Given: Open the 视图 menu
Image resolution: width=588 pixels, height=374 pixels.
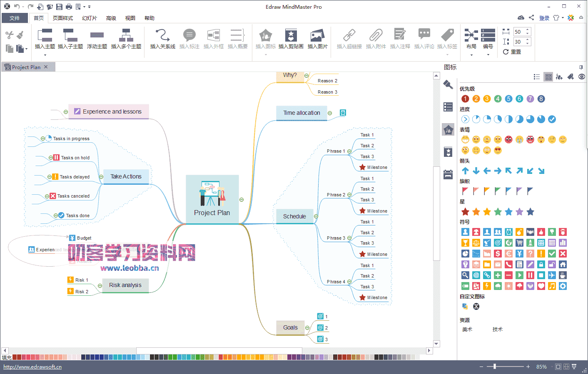Looking at the screenshot, I should tap(130, 18).
